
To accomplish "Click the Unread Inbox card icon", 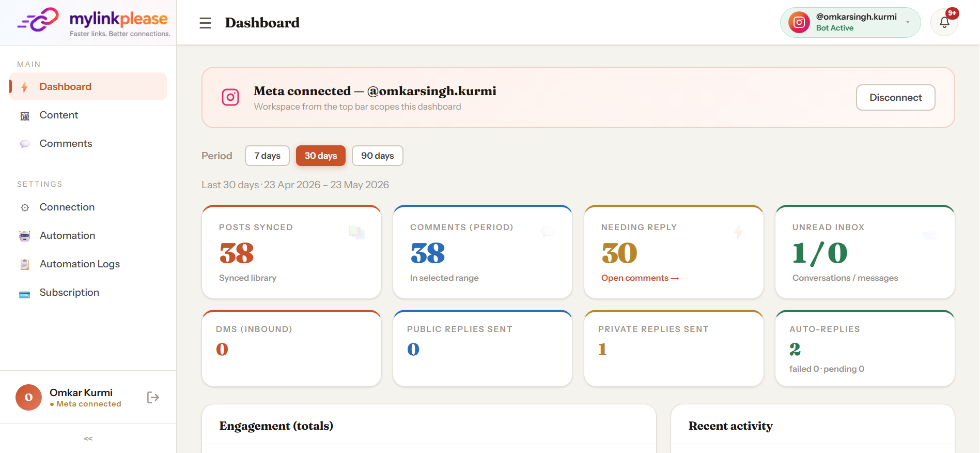I will [929, 235].
